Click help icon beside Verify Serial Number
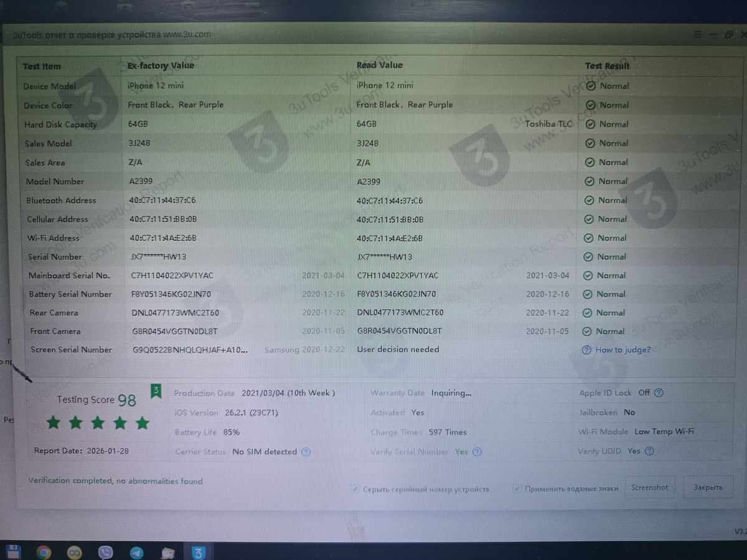 [x=476, y=452]
